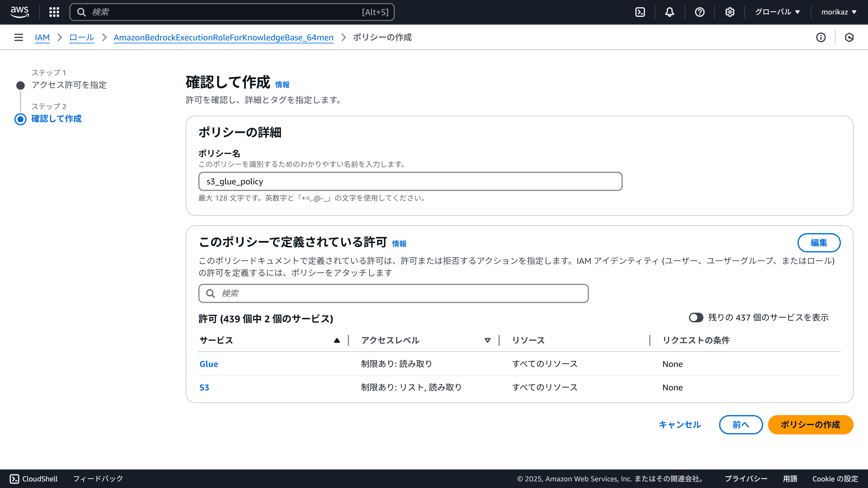
Task: Click the AWS logo home icon
Action: point(20,12)
